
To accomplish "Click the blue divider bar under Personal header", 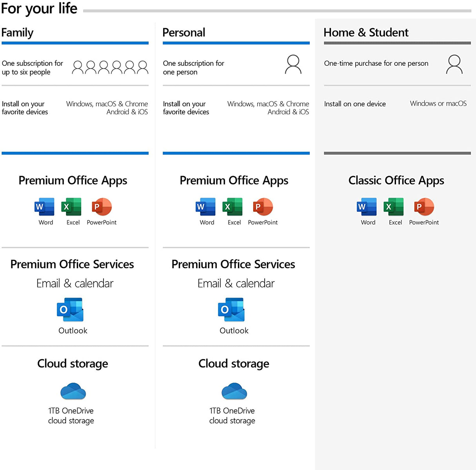I will coord(236,43).
